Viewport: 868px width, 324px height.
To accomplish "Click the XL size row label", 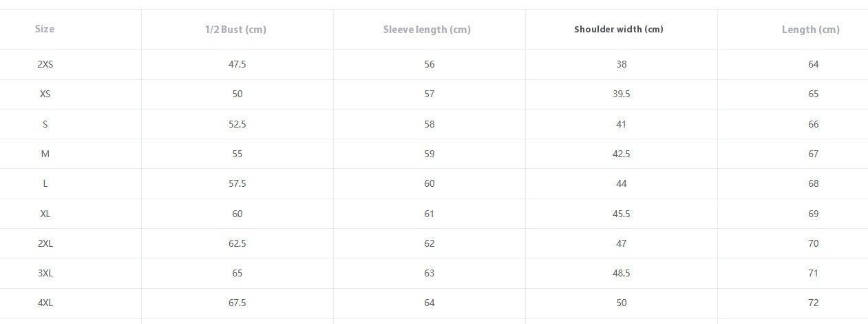I will (45, 214).
